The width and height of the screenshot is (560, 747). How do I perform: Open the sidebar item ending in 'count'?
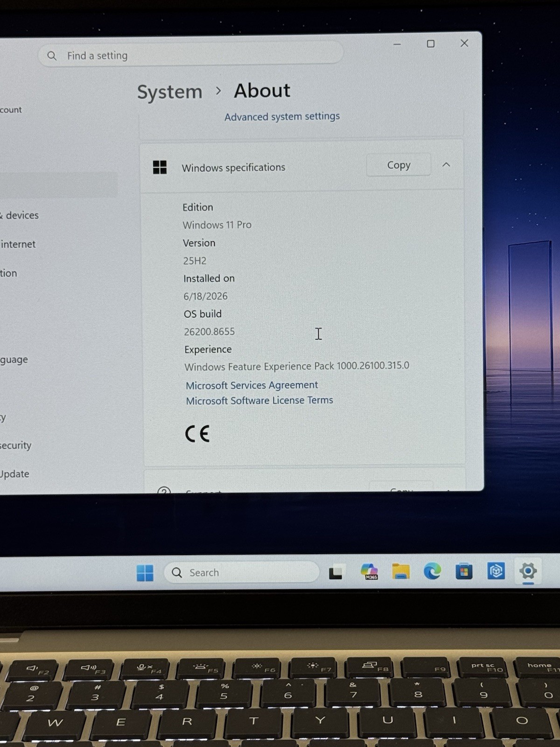[x=11, y=110]
